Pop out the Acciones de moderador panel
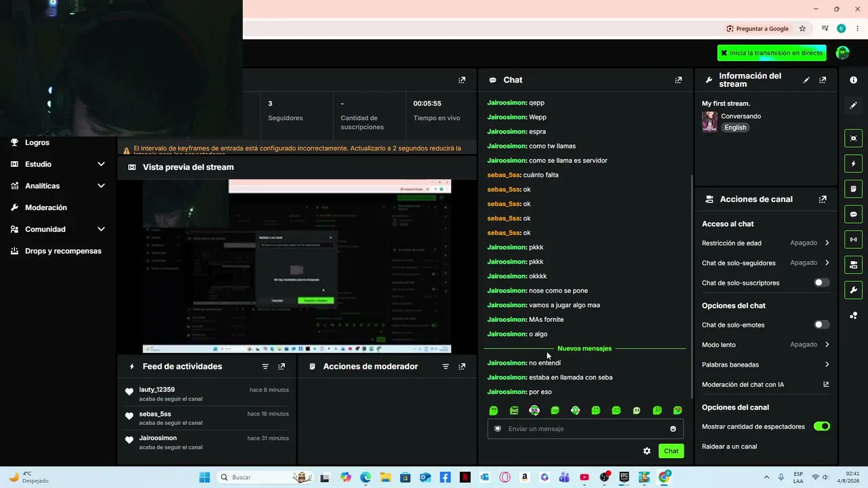 click(462, 367)
